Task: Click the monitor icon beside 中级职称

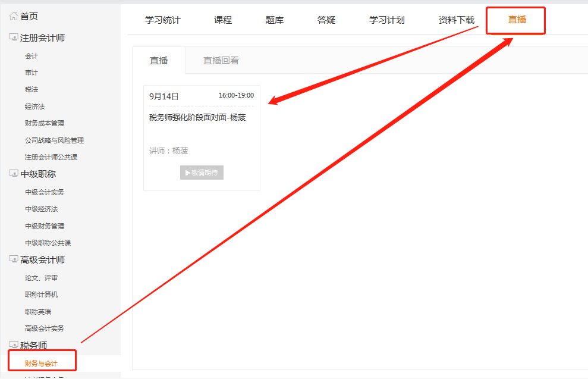Action: [12, 173]
